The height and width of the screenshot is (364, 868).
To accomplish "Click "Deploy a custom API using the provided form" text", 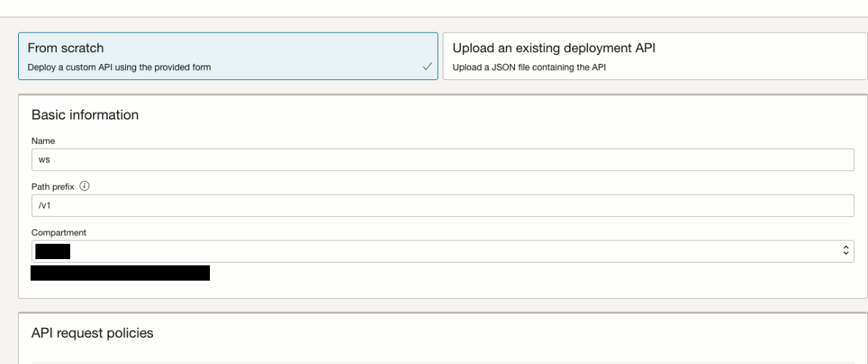I will coord(119,67).
